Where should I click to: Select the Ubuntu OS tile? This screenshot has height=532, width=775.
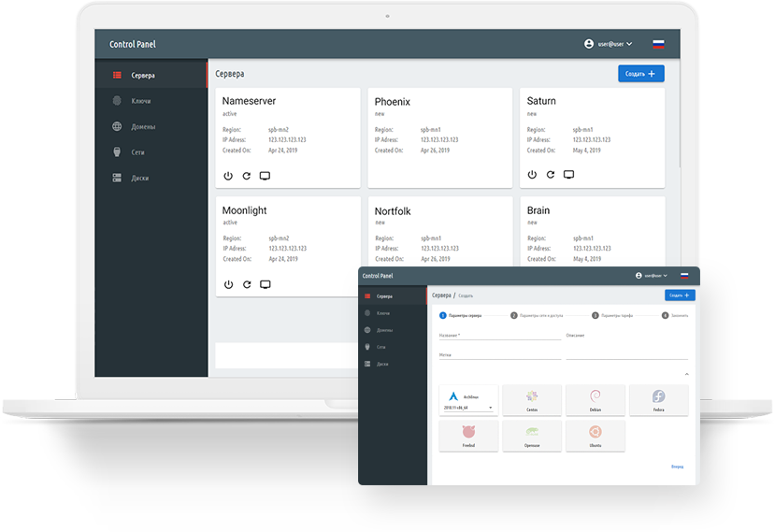[596, 436]
